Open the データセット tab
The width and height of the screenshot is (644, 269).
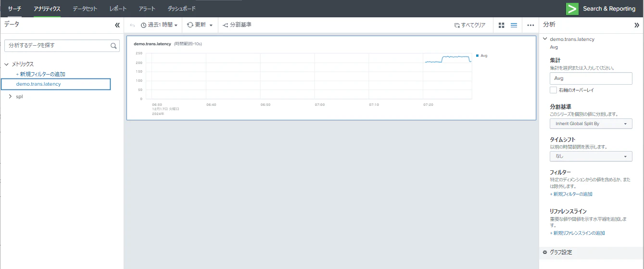[85, 9]
